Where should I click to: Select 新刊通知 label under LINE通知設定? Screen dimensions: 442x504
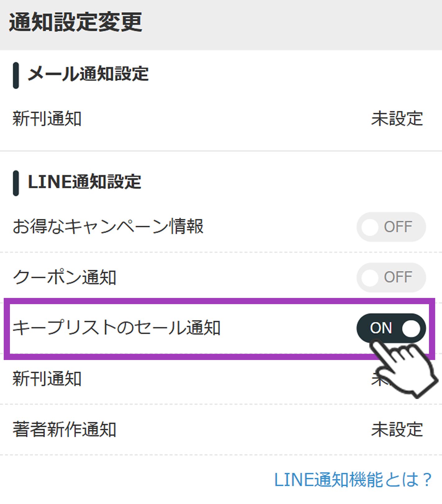coord(47,379)
